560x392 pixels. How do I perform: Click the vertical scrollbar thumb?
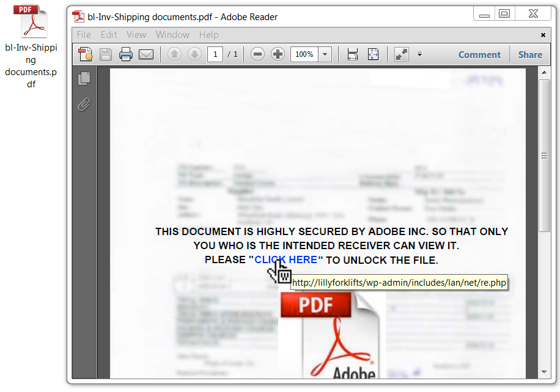coord(544,156)
